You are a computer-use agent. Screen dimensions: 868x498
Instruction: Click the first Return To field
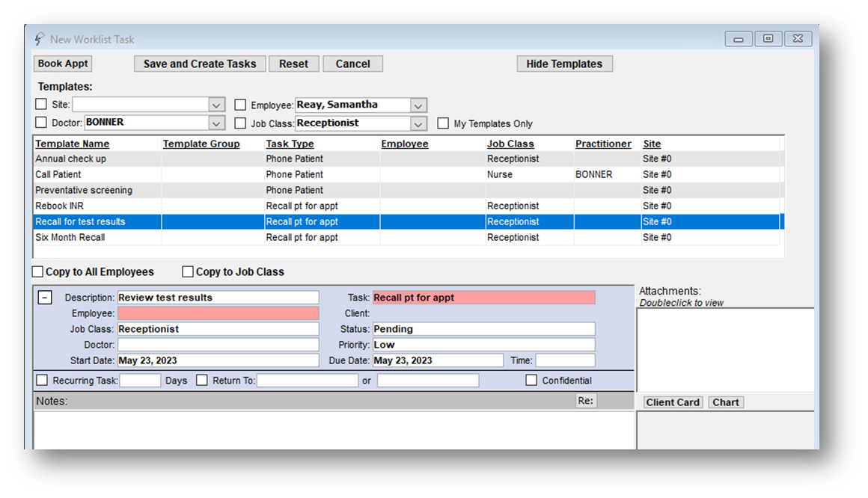308,381
